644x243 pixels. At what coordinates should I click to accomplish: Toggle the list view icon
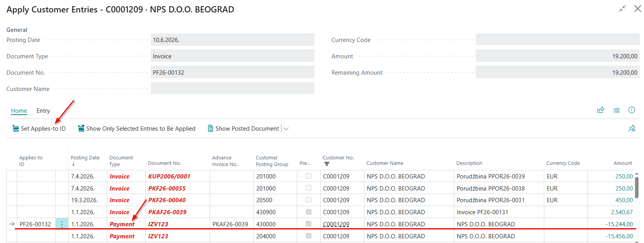(x=616, y=110)
